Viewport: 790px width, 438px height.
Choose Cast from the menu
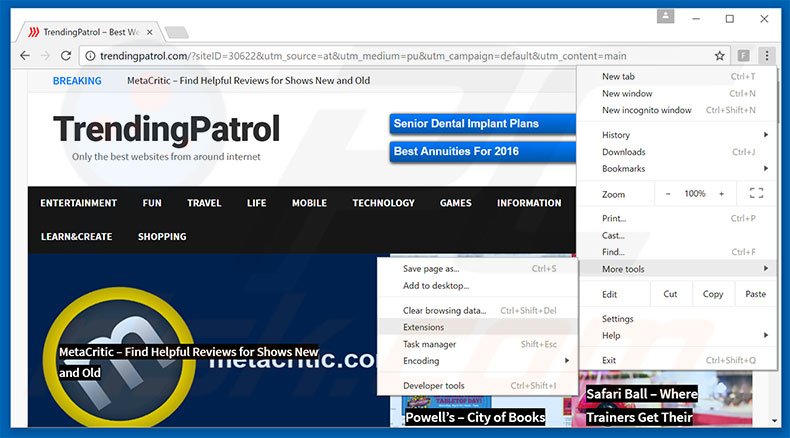678,235
